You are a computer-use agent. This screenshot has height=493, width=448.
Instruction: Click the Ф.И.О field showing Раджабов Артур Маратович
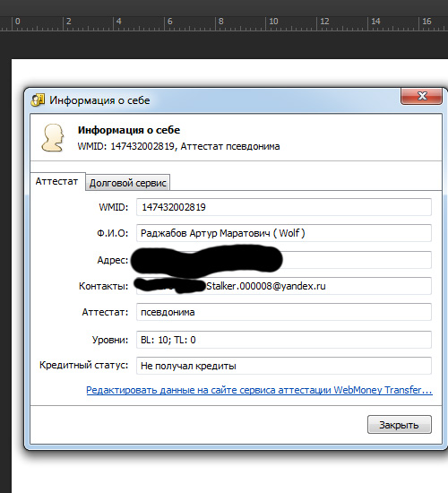click(x=283, y=233)
